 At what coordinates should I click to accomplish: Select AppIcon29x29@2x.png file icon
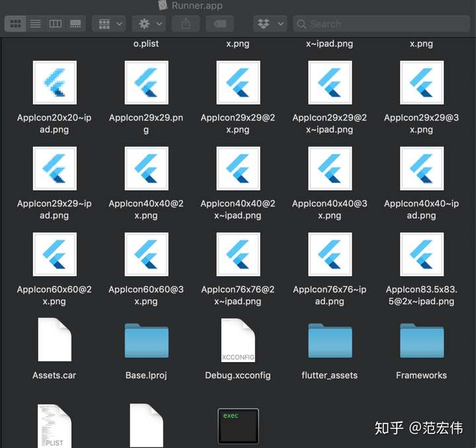(x=238, y=83)
